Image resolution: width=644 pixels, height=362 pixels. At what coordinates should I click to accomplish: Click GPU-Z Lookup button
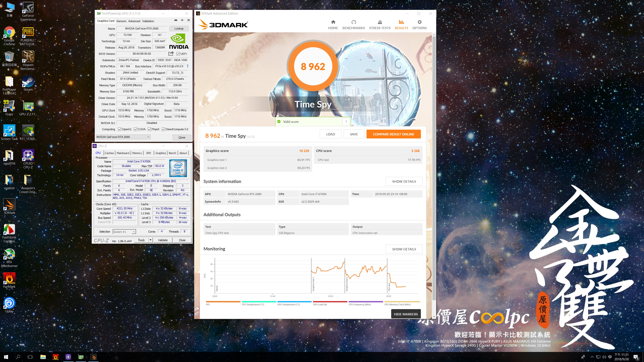(179, 28)
